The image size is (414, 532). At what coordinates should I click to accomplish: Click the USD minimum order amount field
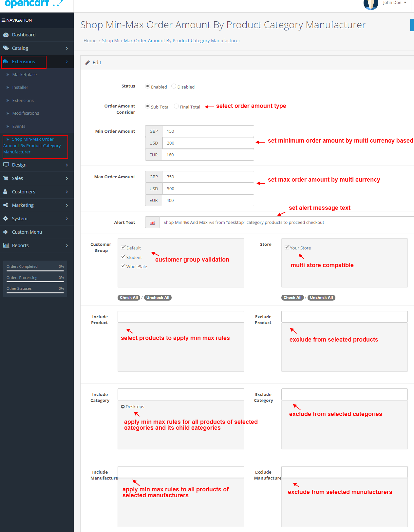(208, 143)
